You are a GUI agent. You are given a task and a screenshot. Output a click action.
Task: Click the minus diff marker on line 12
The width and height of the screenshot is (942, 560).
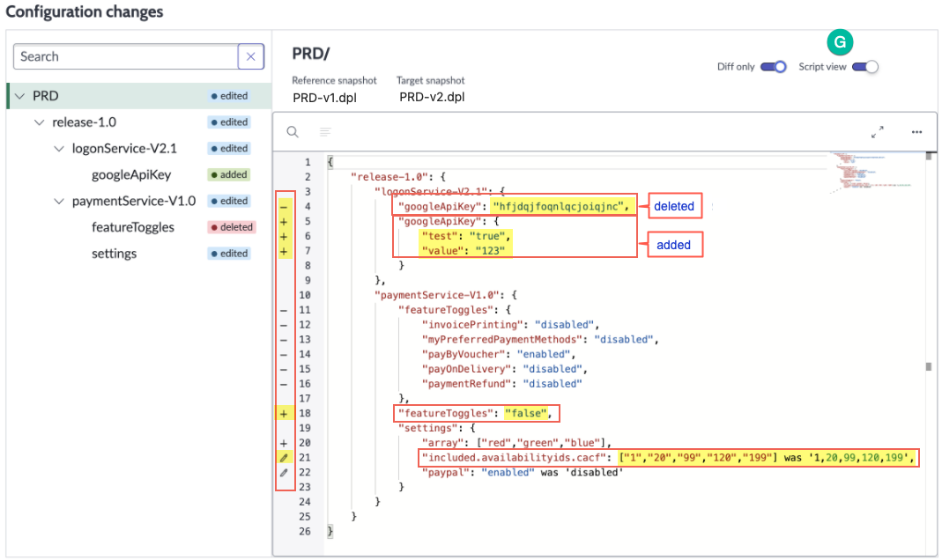pyautogui.click(x=284, y=325)
